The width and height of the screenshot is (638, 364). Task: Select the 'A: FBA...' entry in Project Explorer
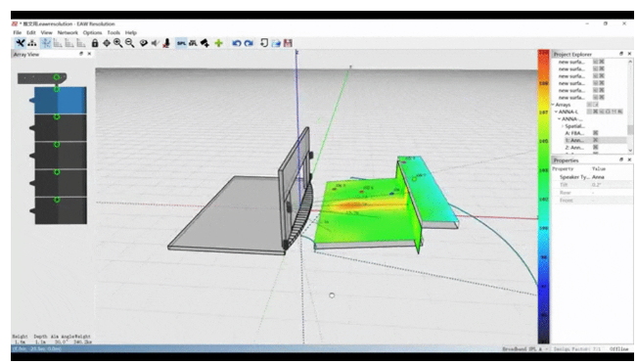click(x=574, y=133)
